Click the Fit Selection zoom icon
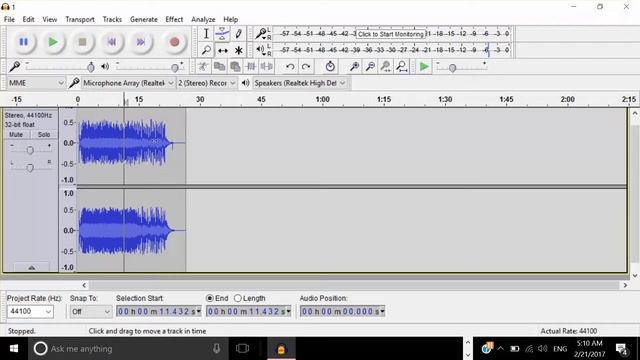This screenshot has height=360, width=640. coord(386,66)
